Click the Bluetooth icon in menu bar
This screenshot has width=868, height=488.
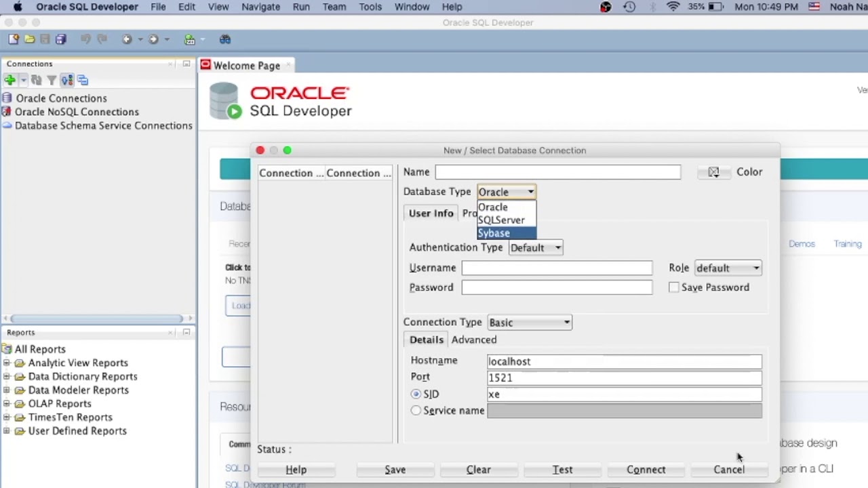click(x=652, y=7)
